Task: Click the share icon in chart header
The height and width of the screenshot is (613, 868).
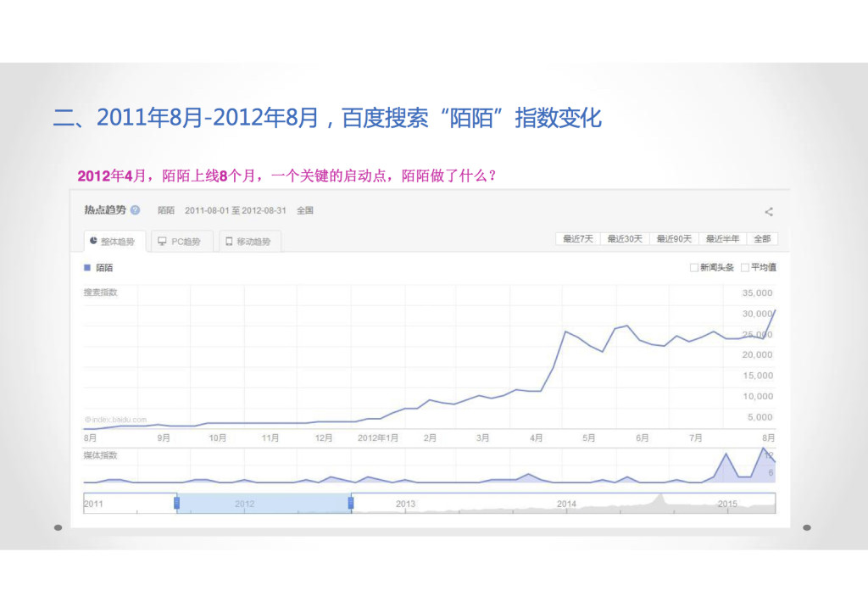Action: coord(768,211)
